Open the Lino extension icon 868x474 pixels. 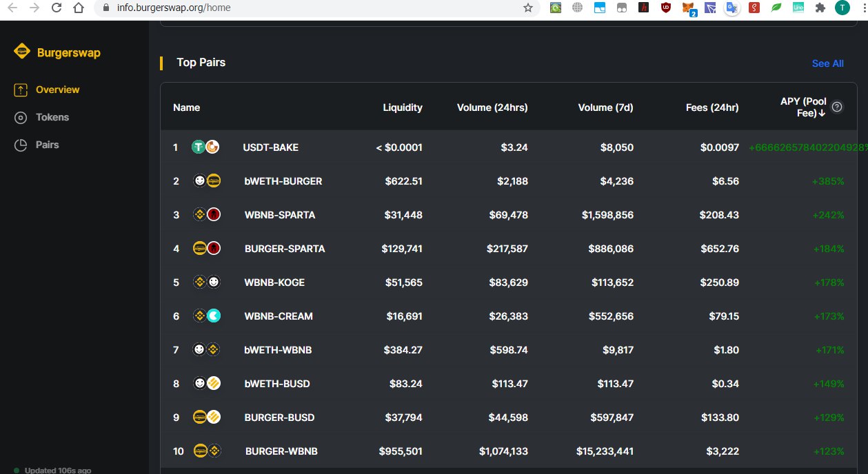(798, 8)
